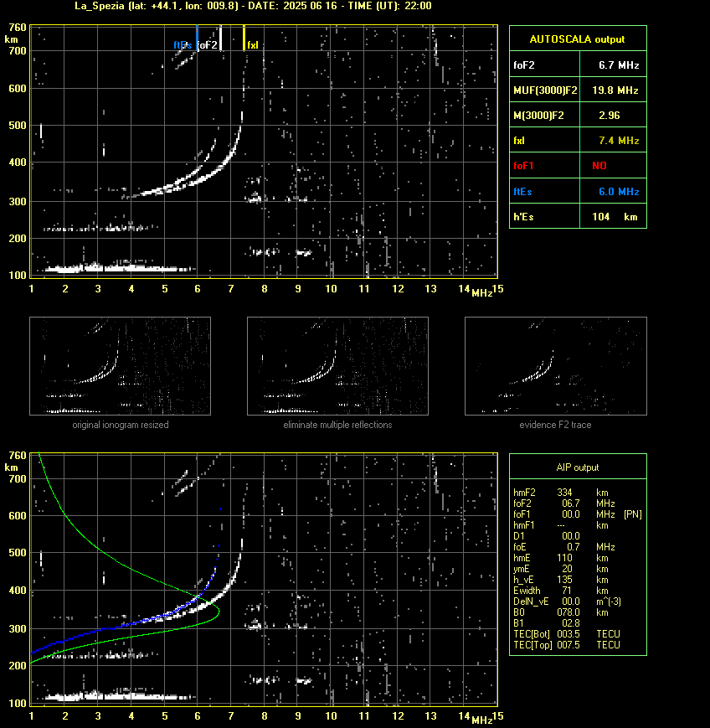
Task: Click the foE value '0.7' in AIP output
Action: (x=573, y=547)
